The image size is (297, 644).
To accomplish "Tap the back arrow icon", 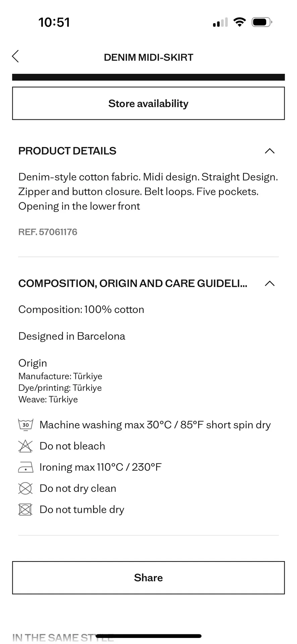I will (x=15, y=56).
